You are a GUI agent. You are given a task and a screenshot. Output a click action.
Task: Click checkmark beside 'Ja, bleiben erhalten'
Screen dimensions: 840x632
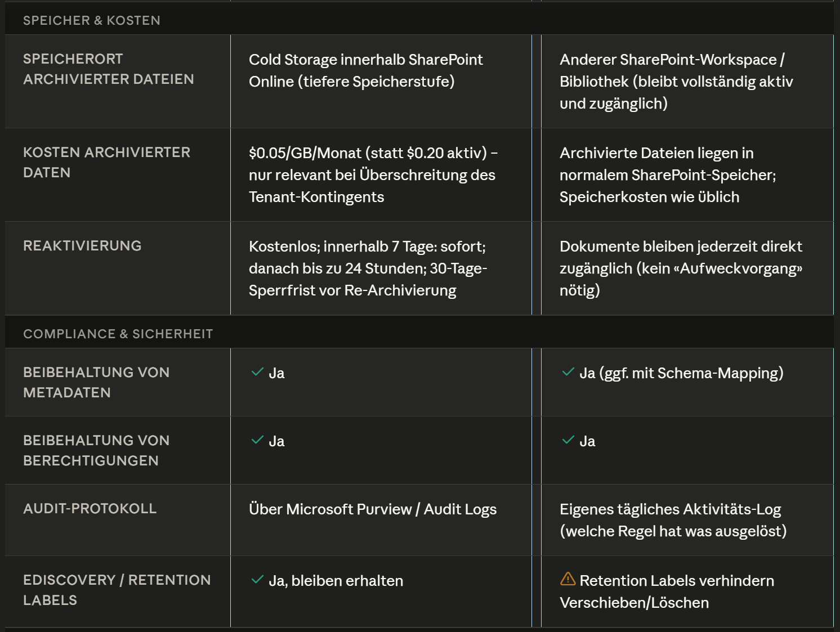[257, 580]
